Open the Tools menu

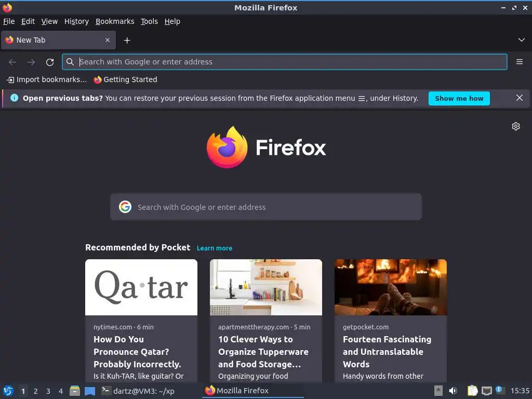click(x=149, y=21)
